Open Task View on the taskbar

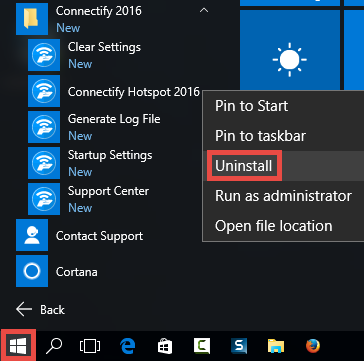[x=90, y=346]
